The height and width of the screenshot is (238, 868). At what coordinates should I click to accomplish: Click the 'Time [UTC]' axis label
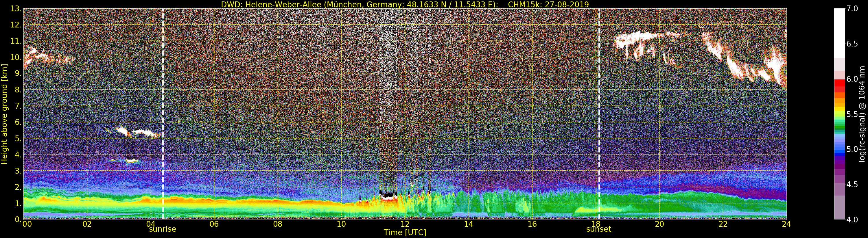pyautogui.click(x=405, y=232)
